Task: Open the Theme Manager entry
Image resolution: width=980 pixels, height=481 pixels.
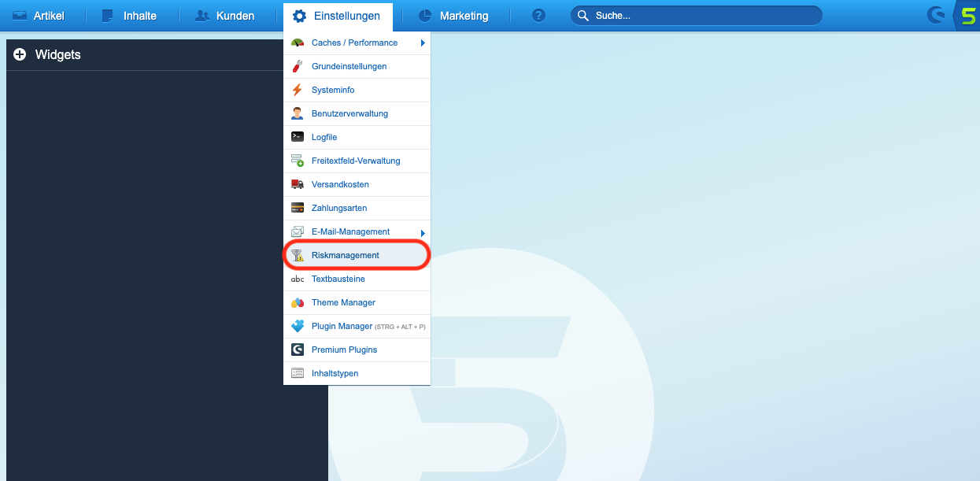Action: pyautogui.click(x=357, y=302)
